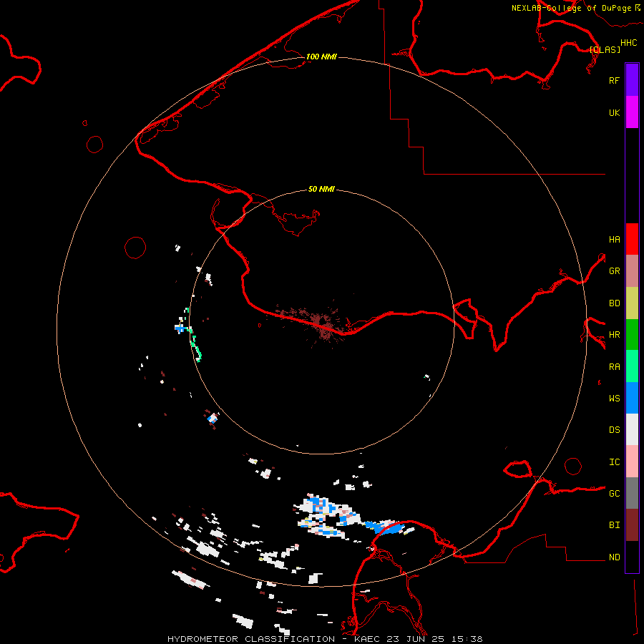Click the HA red legend swatch
644x644 pixels.
coord(632,239)
